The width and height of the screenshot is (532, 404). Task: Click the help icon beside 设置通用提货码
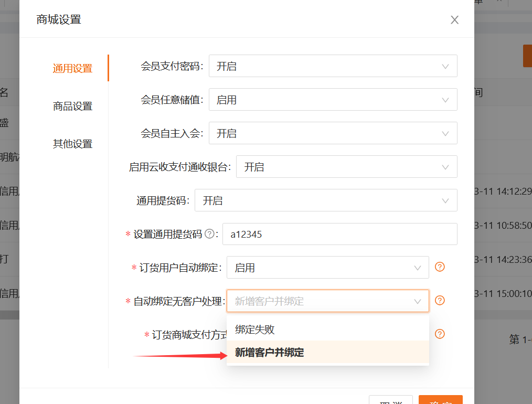[209, 234]
